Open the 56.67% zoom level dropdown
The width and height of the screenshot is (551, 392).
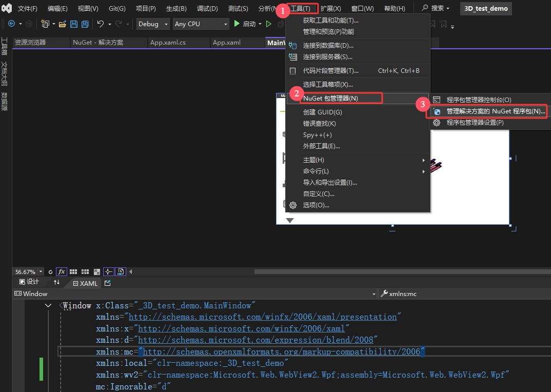point(41,271)
